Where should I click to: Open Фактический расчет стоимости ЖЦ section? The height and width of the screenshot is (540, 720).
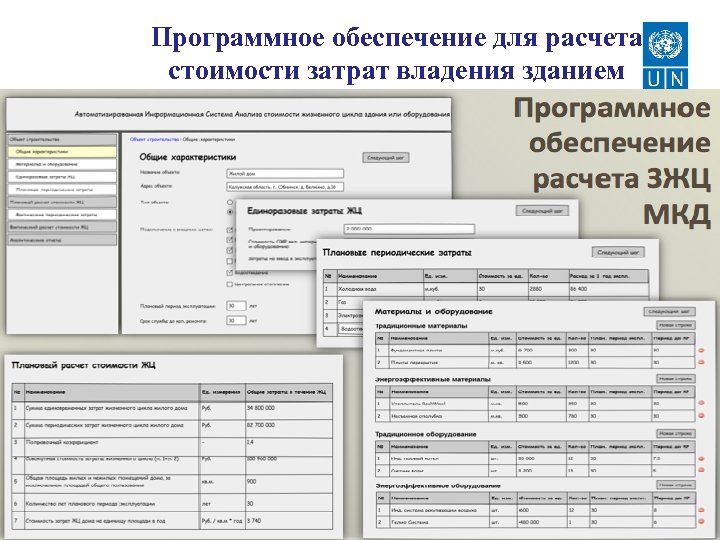coord(62,227)
